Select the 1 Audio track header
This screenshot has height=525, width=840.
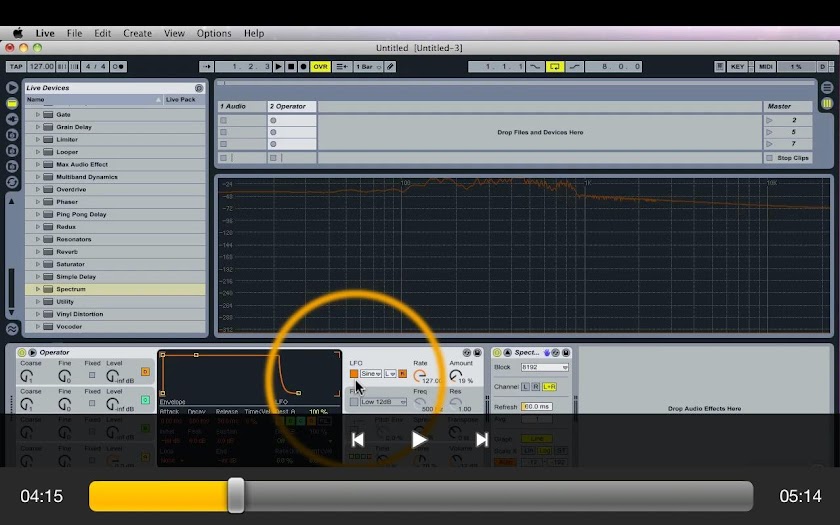[x=242, y=106]
